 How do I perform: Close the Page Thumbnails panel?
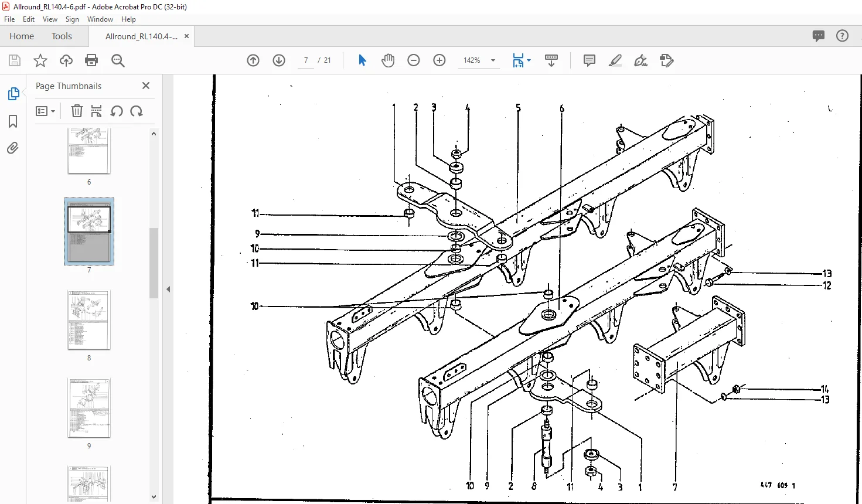[x=146, y=86]
